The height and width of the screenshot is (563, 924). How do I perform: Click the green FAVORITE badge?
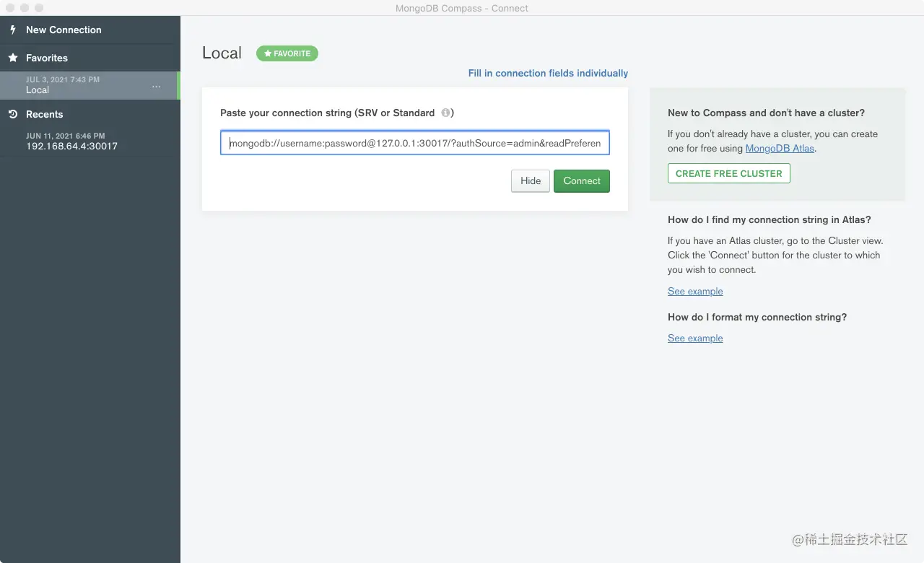click(x=287, y=53)
